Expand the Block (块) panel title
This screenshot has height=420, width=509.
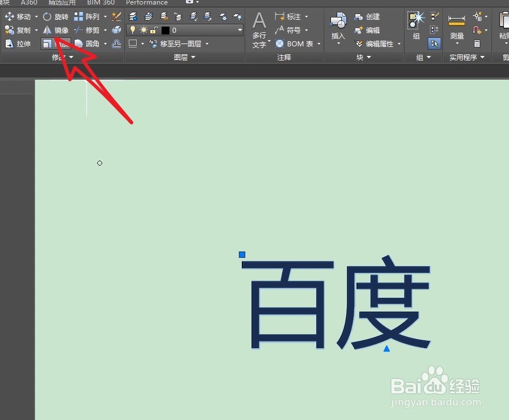coord(364,57)
